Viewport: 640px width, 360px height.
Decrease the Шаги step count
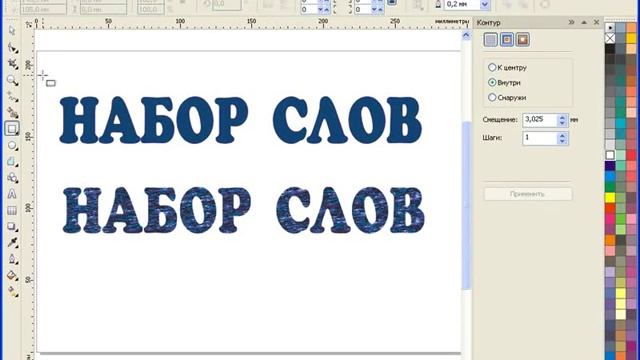point(562,141)
